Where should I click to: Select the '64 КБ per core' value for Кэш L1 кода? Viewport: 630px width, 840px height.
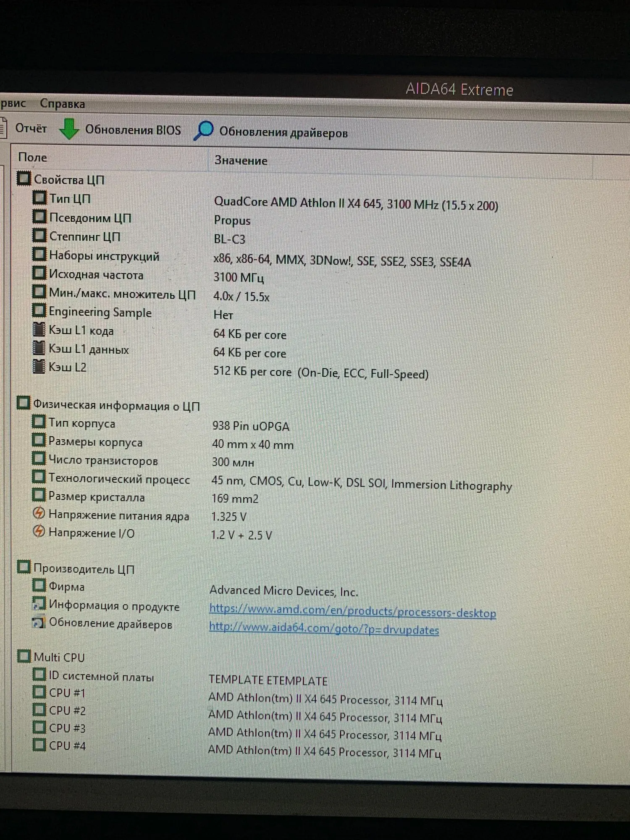coord(249,334)
